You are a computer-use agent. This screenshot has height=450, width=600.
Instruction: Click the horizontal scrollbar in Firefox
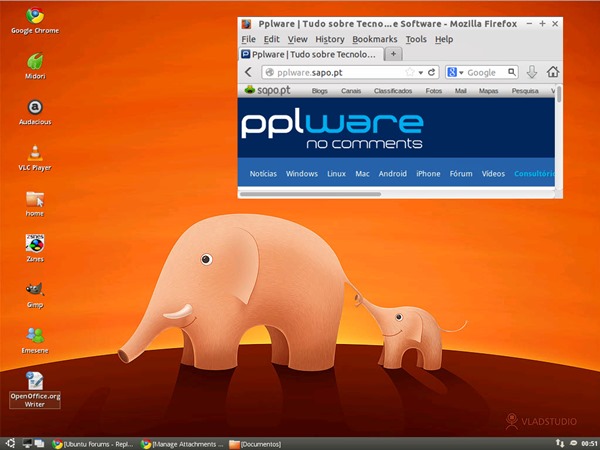(310, 194)
